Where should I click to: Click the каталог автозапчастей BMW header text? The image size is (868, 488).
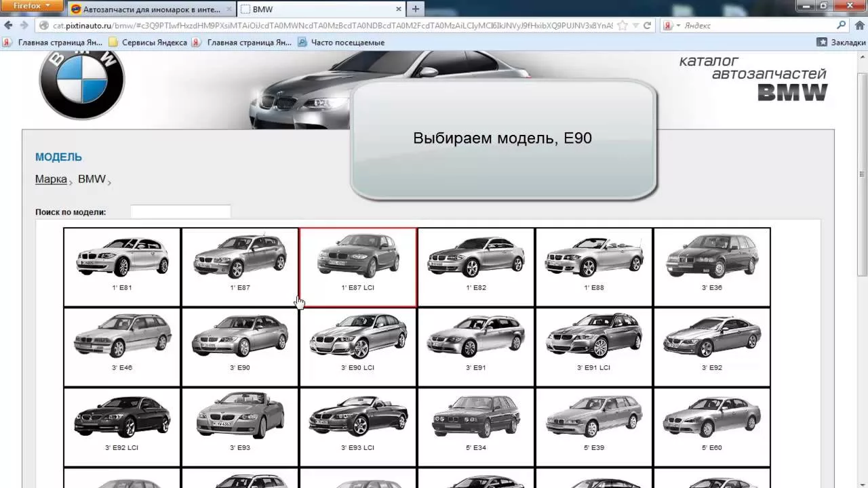pos(753,78)
